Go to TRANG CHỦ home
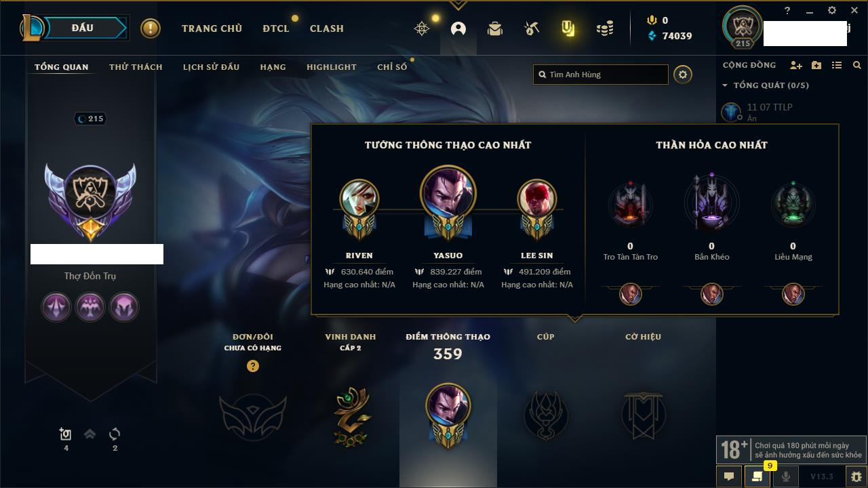Screen dimensions: 868x488 [x=212, y=28]
